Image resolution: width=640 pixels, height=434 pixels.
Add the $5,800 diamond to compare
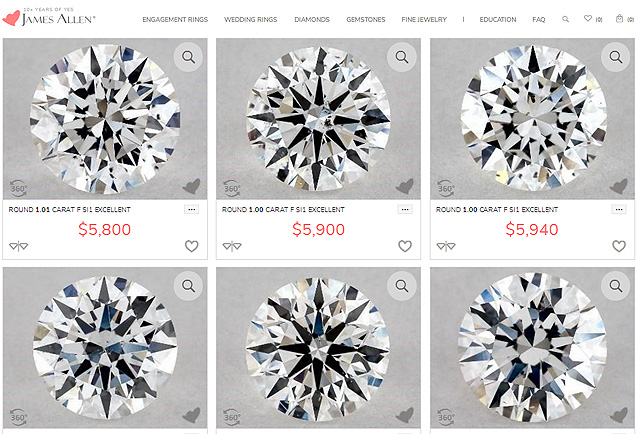point(18,246)
